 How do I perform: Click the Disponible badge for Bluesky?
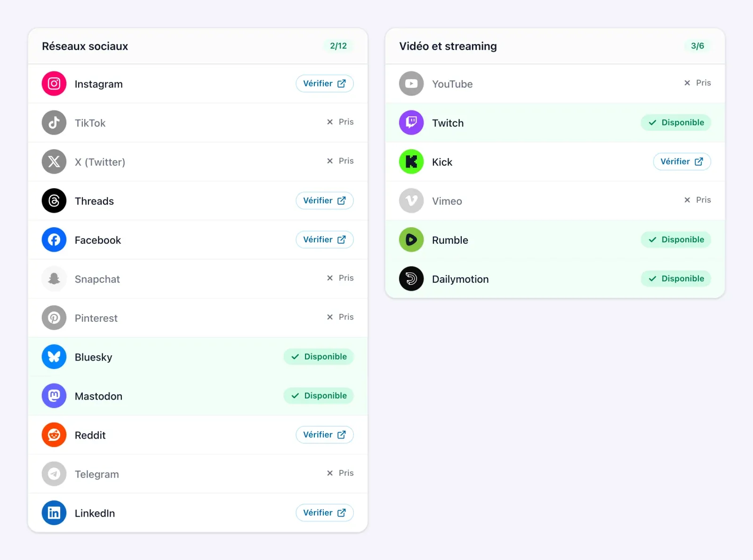tap(319, 357)
